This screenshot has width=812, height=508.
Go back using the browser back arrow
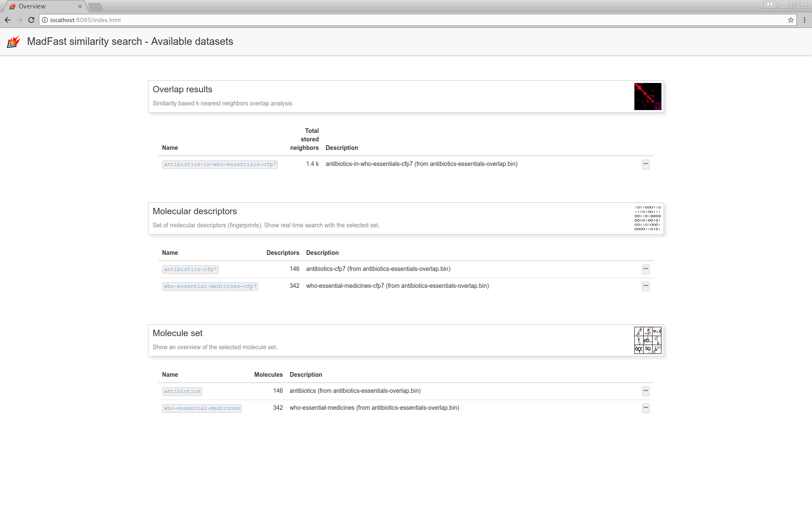[8, 20]
